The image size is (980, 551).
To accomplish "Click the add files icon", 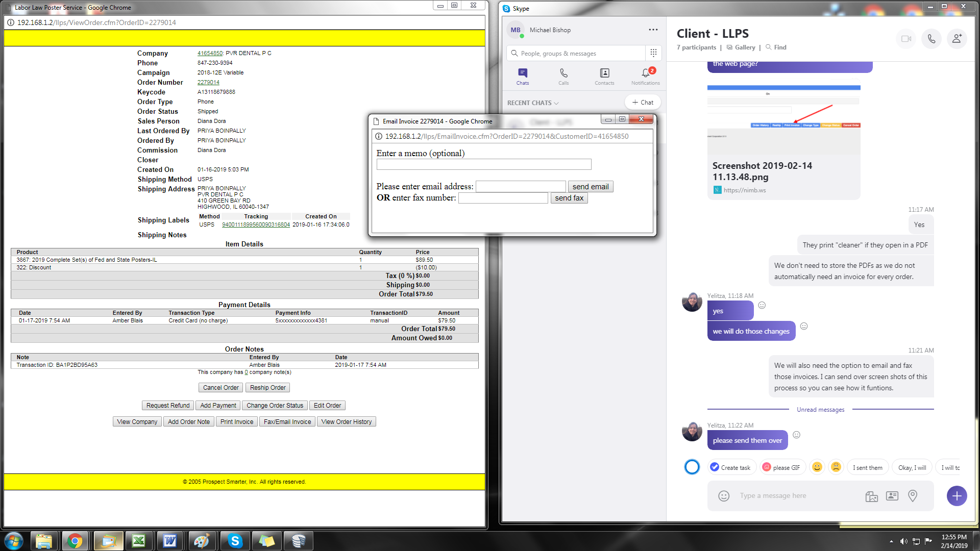I will pyautogui.click(x=872, y=496).
